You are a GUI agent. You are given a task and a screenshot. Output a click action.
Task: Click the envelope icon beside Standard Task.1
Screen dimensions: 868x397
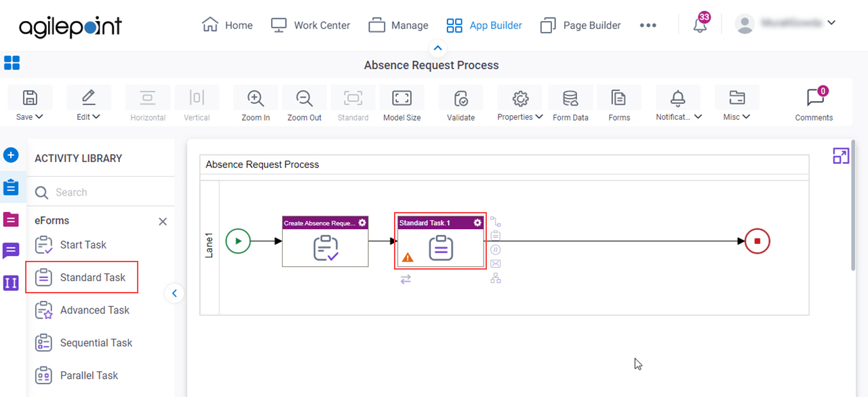coord(495,264)
